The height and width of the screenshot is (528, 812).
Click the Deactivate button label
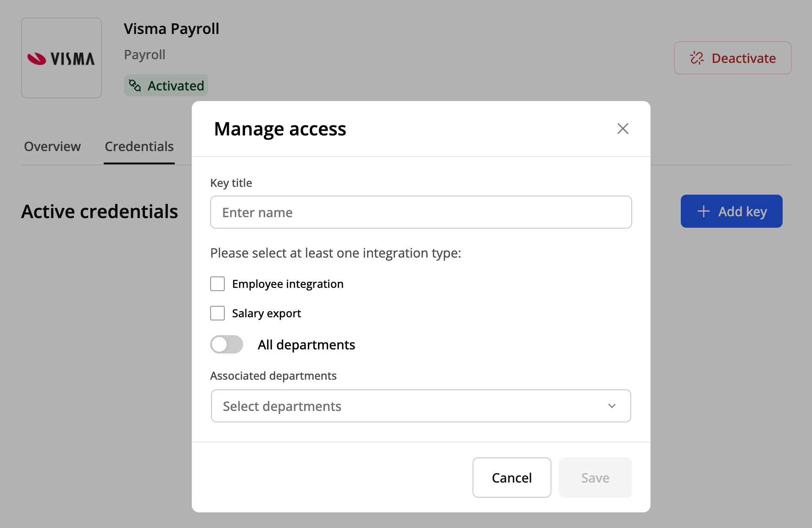click(x=743, y=58)
